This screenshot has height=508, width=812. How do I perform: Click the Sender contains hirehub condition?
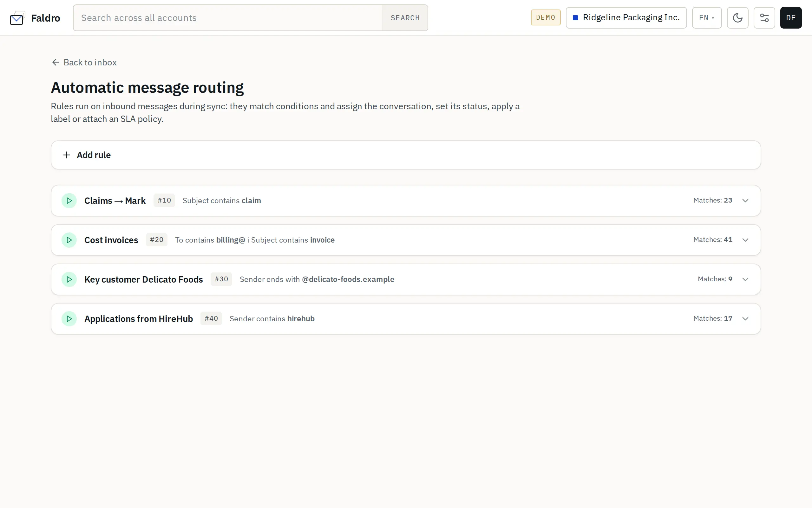point(272,318)
